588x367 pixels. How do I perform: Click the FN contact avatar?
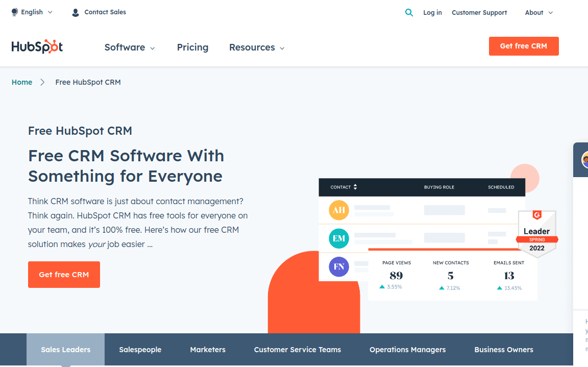click(339, 266)
